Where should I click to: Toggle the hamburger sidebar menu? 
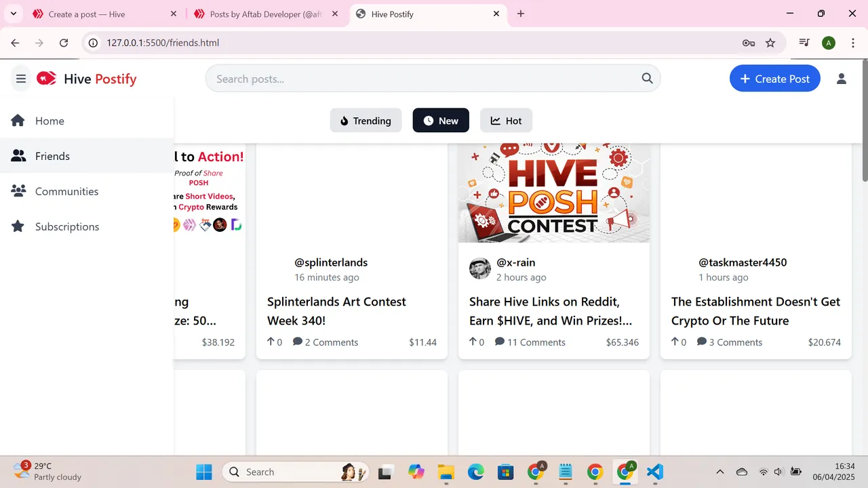(21, 79)
